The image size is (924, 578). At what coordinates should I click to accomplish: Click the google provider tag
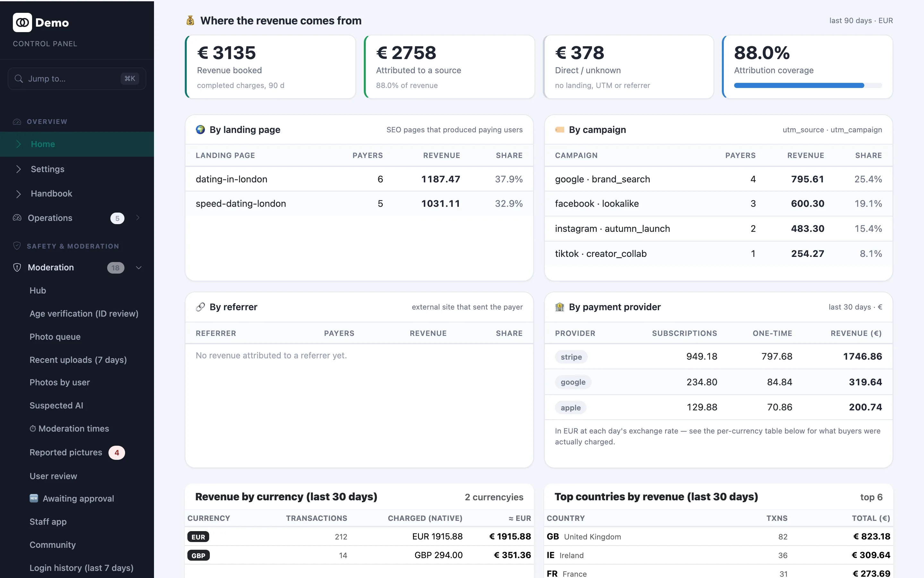pyautogui.click(x=573, y=382)
